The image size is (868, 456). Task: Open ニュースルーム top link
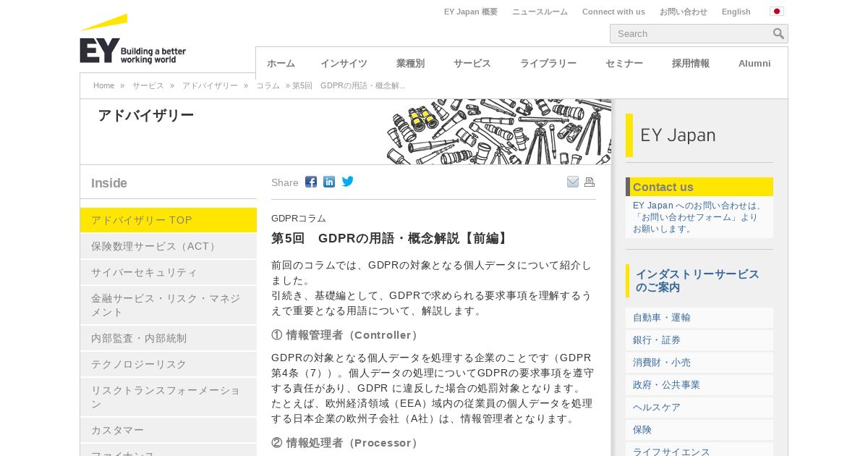540,12
